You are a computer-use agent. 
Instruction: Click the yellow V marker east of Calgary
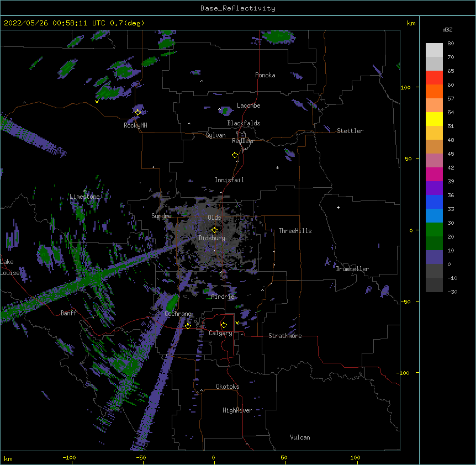coord(237,323)
